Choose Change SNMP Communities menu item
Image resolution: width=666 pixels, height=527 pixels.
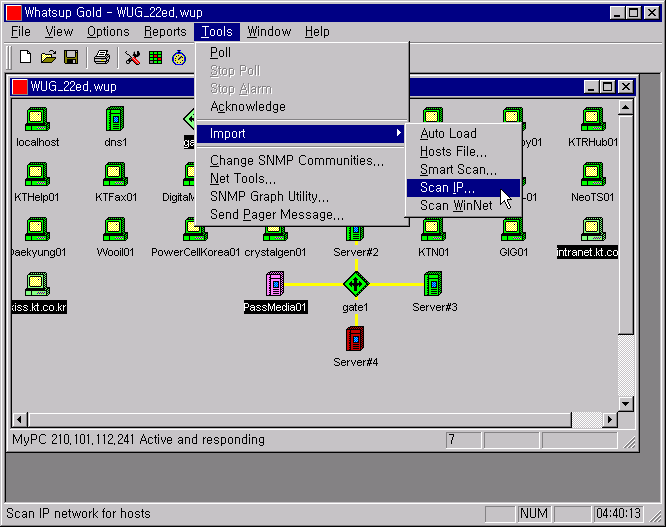(x=302, y=161)
